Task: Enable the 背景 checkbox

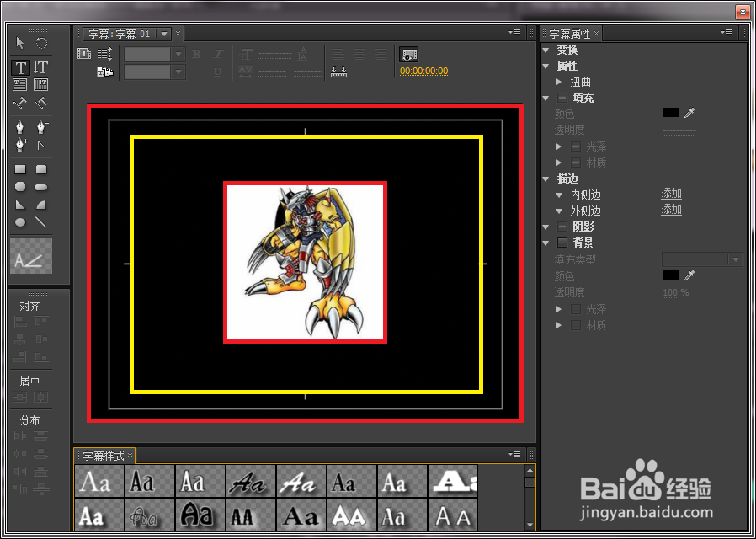Action: tap(562, 243)
